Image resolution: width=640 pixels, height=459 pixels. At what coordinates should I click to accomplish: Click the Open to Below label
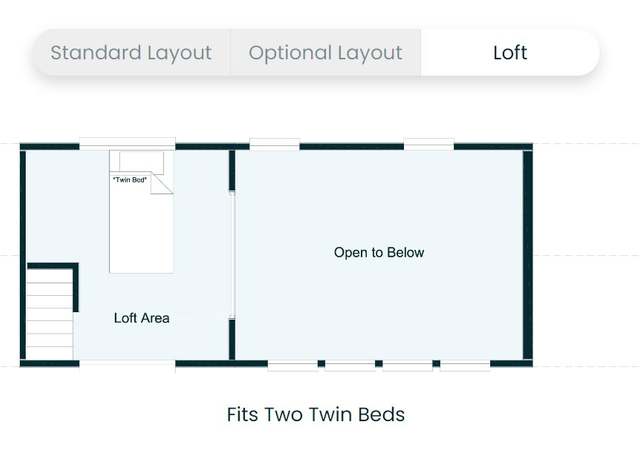click(x=379, y=253)
